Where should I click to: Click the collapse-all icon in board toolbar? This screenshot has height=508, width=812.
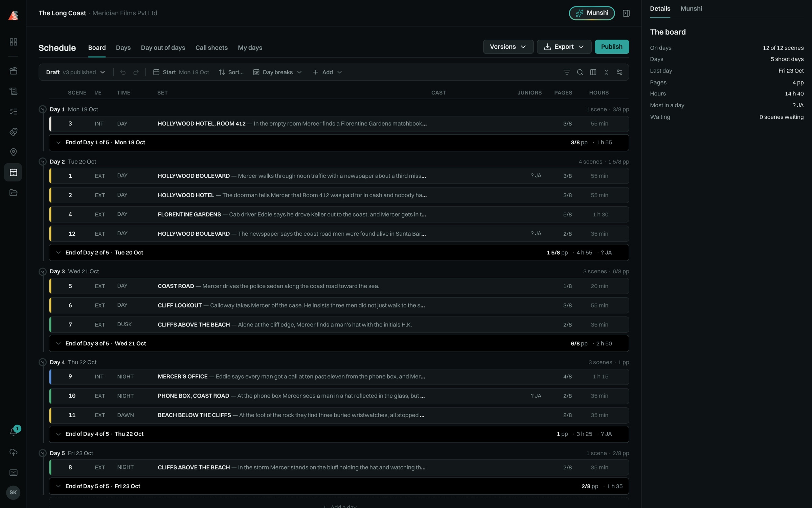(606, 72)
